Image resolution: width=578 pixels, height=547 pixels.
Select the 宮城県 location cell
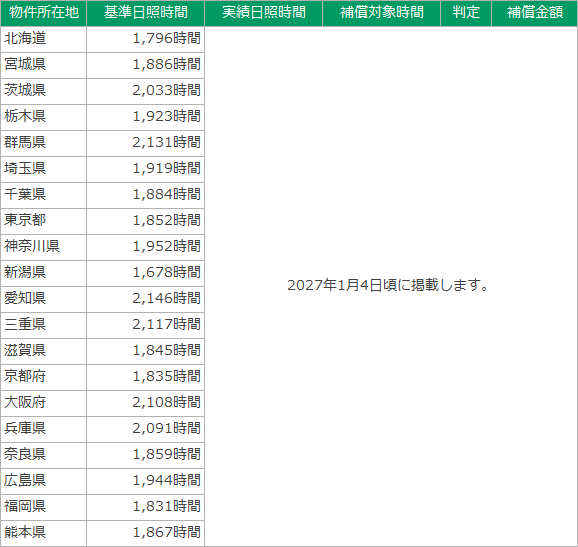(x=43, y=65)
